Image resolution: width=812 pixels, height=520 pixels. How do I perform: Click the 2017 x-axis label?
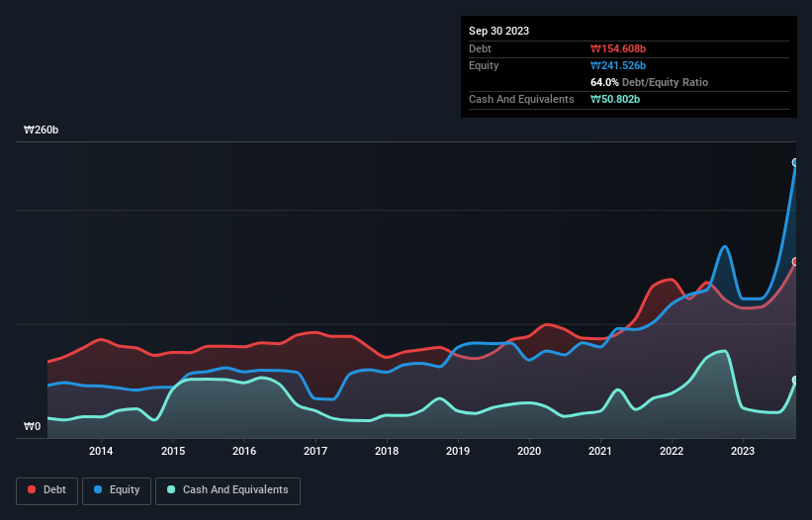[316, 451]
